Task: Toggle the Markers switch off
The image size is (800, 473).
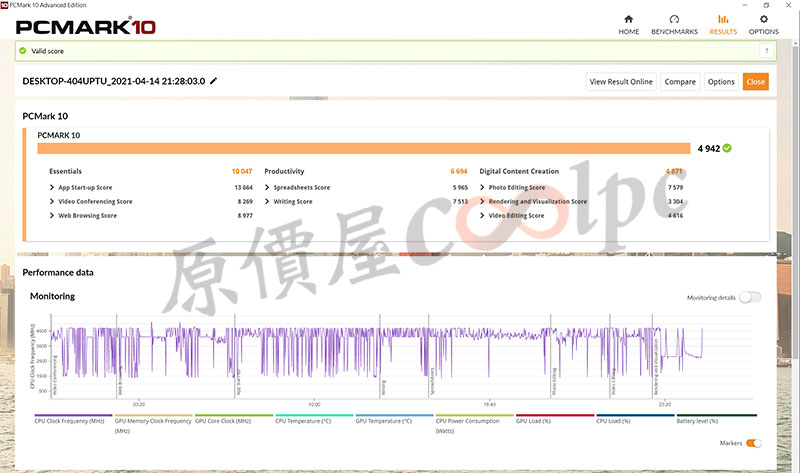Action: pyautogui.click(x=754, y=443)
